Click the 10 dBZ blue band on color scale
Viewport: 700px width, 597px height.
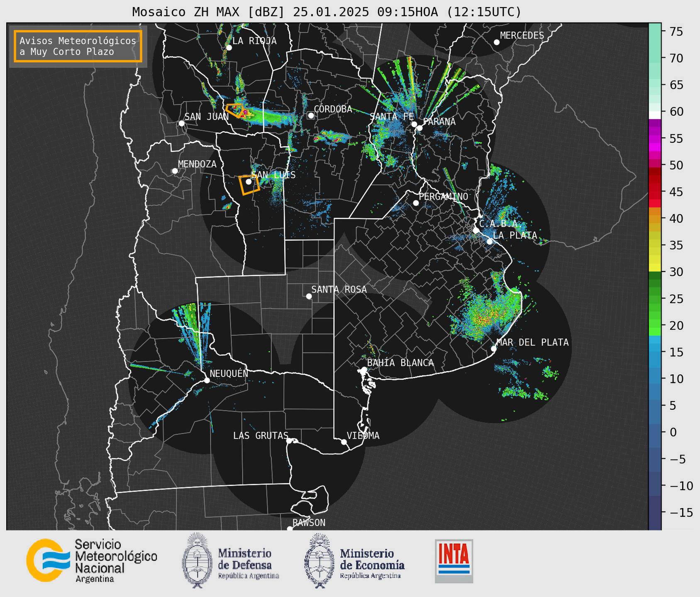coord(654,379)
